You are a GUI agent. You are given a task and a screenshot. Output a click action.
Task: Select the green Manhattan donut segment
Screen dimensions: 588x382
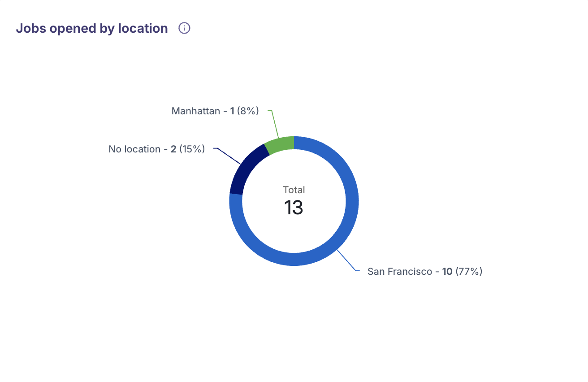(281, 144)
